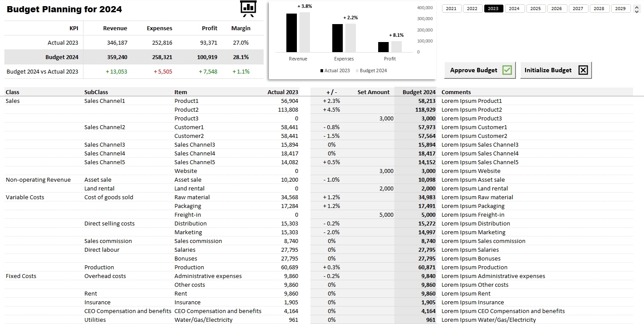This screenshot has width=644, height=324.
Task: Select the 2027 year slicer tab
Action: click(578, 8)
